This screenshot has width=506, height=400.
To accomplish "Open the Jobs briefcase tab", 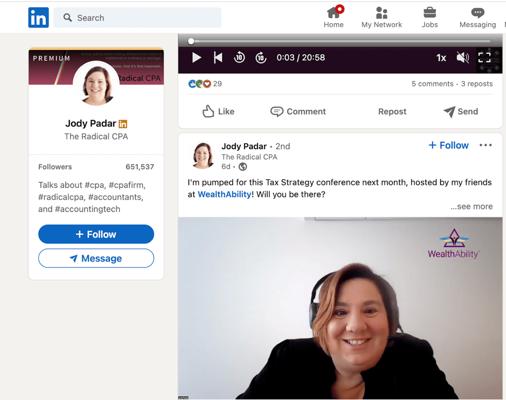I will pos(430,17).
